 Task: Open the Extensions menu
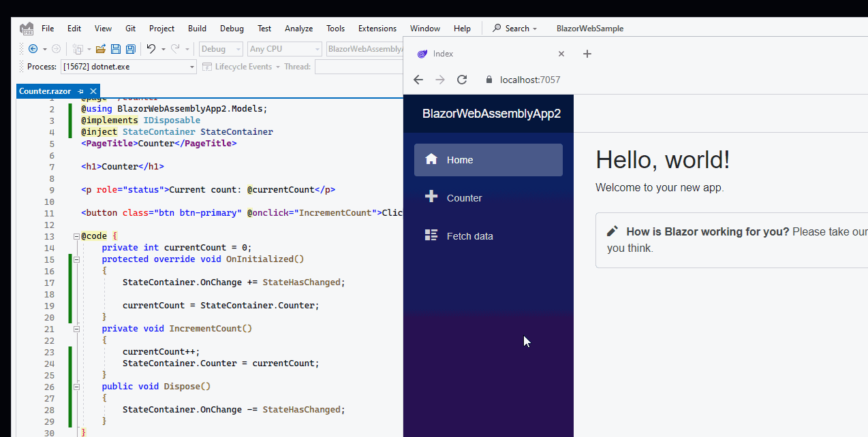377,29
